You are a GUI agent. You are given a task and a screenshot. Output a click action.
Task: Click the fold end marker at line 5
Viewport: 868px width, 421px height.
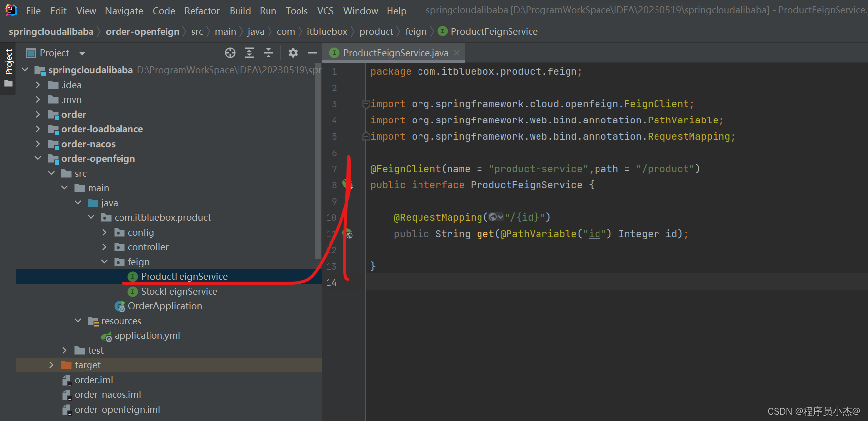click(365, 136)
